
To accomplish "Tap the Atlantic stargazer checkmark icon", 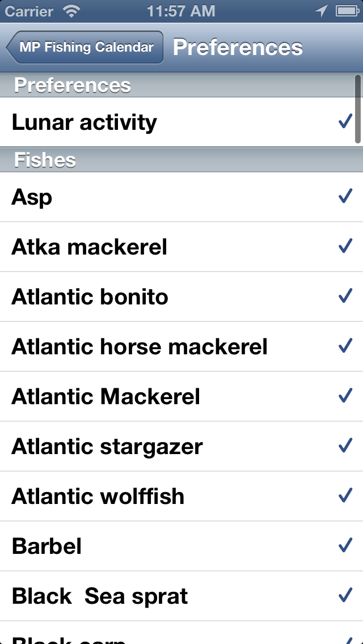I will [x=345, y=445].
